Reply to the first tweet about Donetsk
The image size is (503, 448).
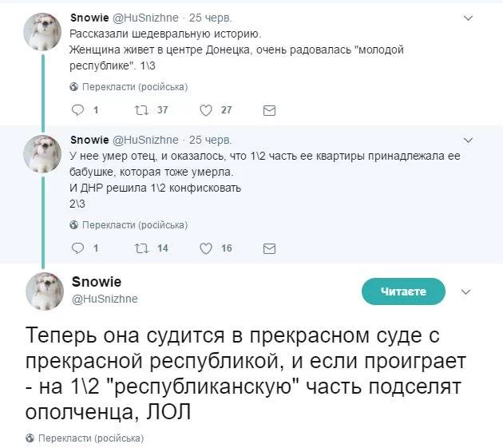77,110
